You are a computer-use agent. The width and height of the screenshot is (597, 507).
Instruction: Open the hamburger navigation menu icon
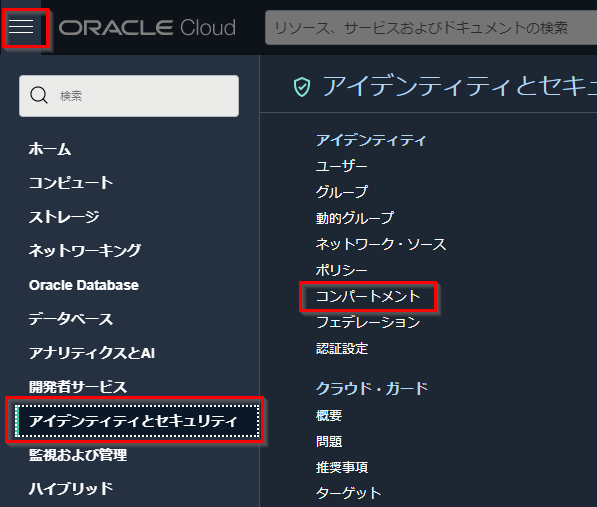coord(21,27)
